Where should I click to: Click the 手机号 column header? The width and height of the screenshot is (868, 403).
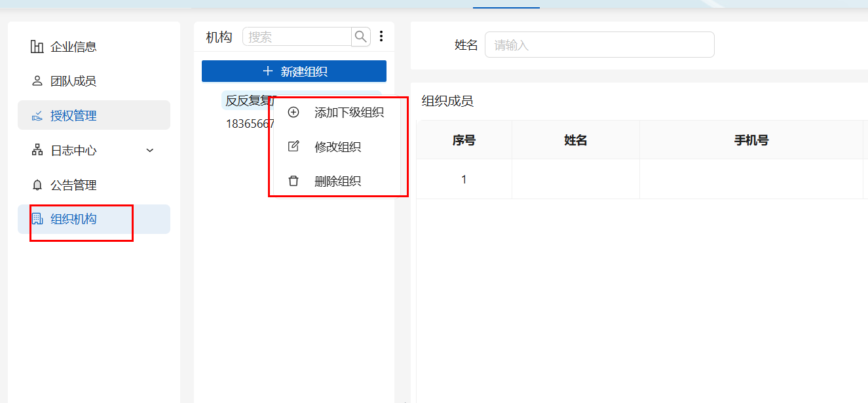coord(751,140)
